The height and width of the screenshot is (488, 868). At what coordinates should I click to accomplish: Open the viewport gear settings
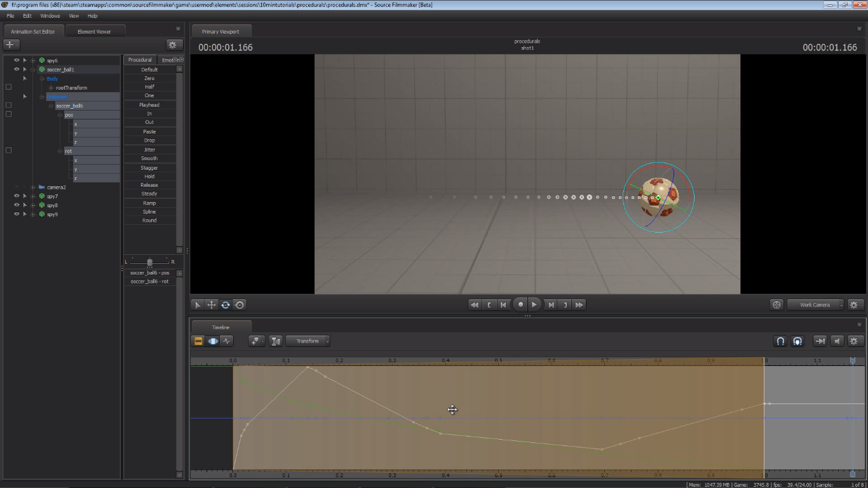[854, 305]
